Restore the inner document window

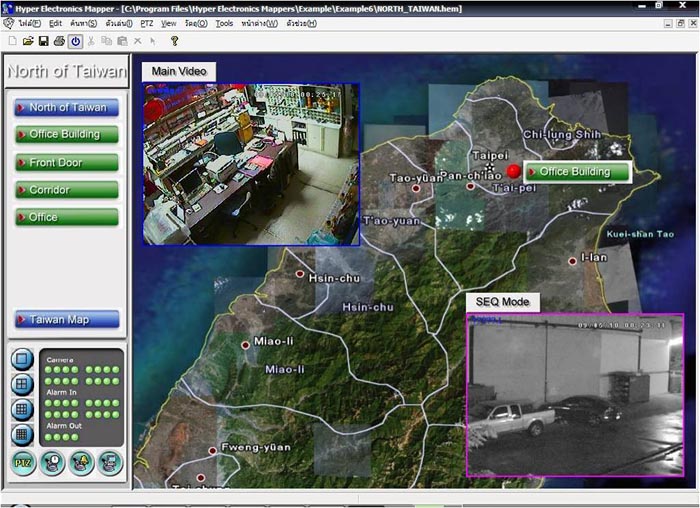pos(680,23)
